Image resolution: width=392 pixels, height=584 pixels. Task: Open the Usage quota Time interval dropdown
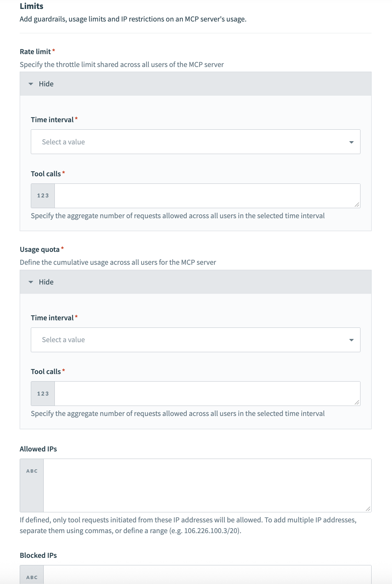(x=195, y=340)
